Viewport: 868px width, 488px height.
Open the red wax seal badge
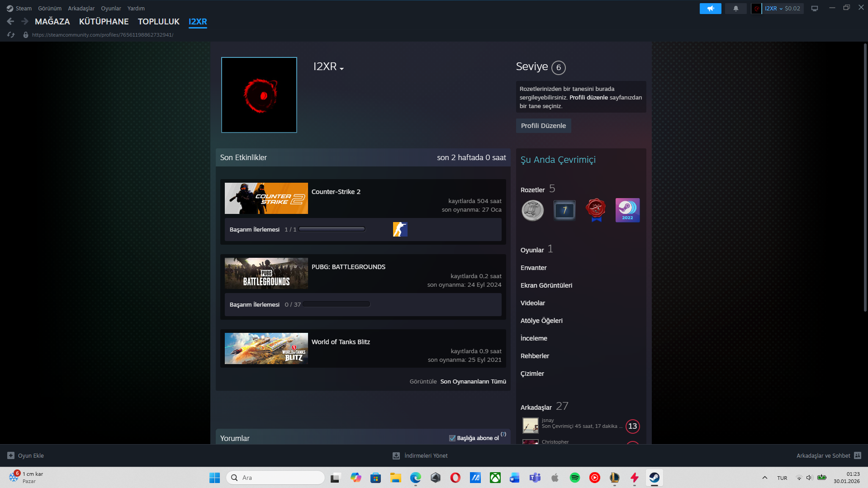pos(596,210)
